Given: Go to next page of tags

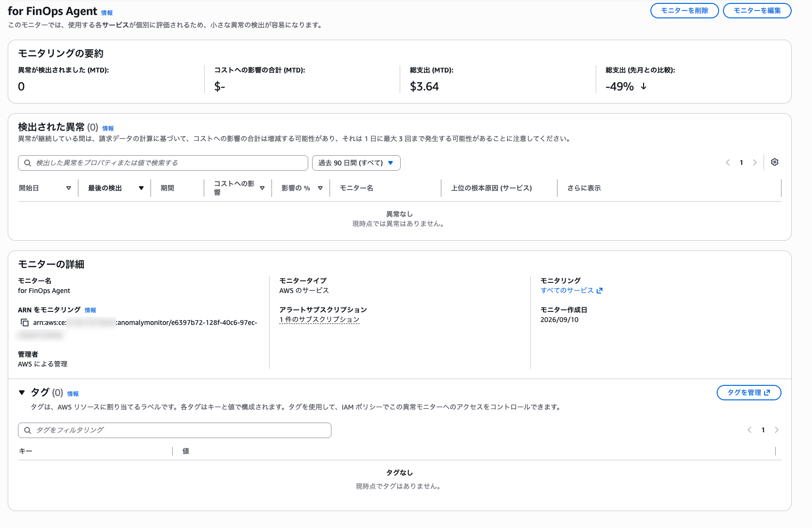Looking at the screenshot, I should coord(777,430).
